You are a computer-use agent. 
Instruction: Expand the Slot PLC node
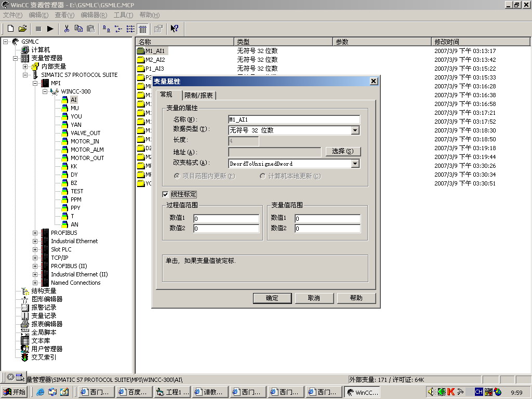(x=35, y=250)
